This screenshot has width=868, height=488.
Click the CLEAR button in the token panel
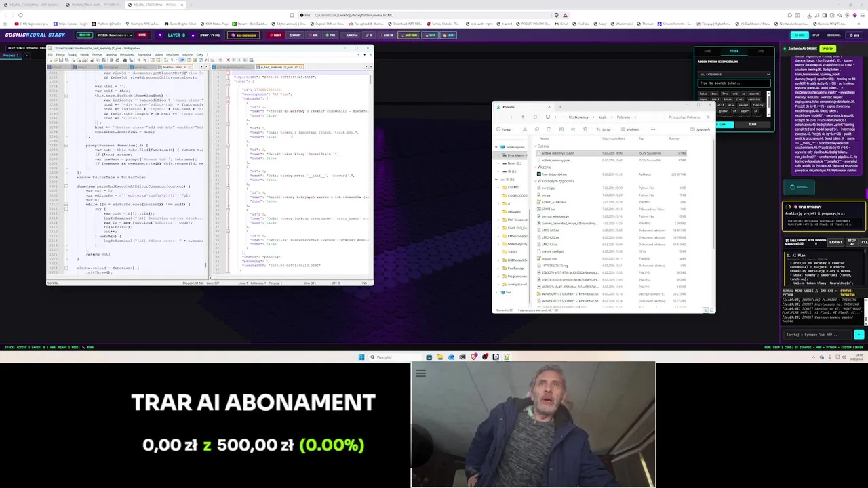tap(753, 125)
